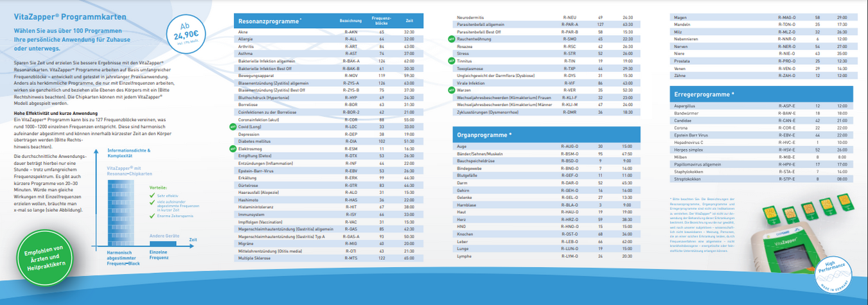Image resolution: width=868 pixels, height=305 pixels.
Task: Select 'Entgiftung (Detox)' row
Action: pos(328,155)
